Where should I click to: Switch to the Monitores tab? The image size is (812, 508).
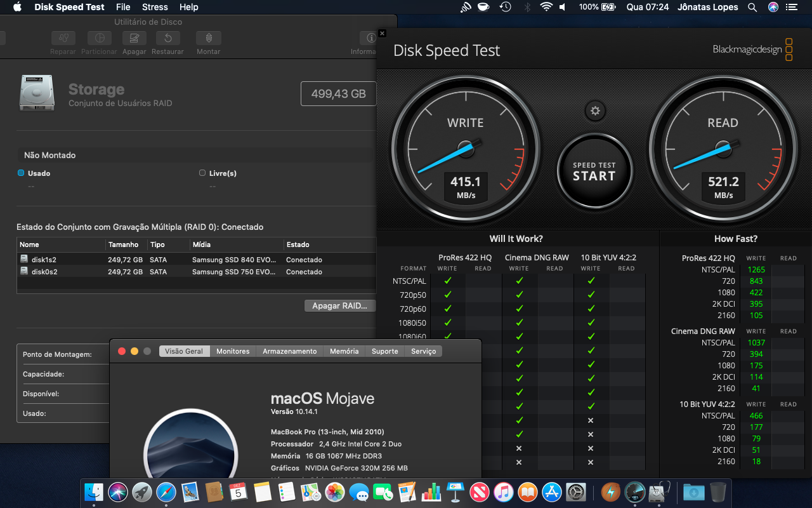pyautogui.click(x=233, y=351)
